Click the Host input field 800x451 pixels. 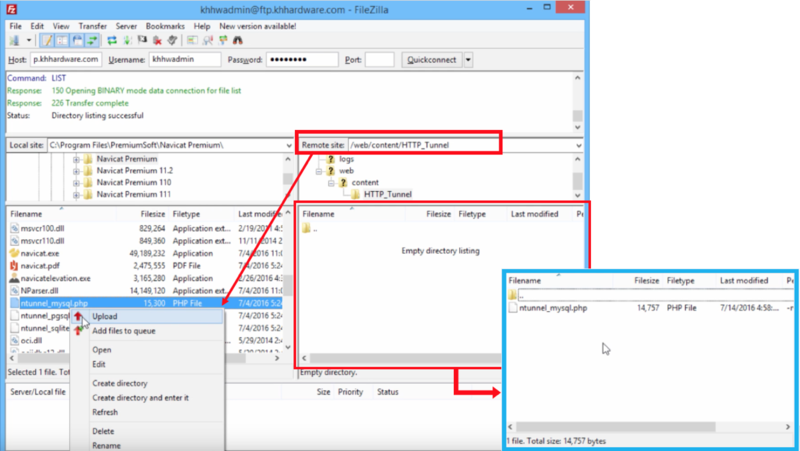coord(66,60)
